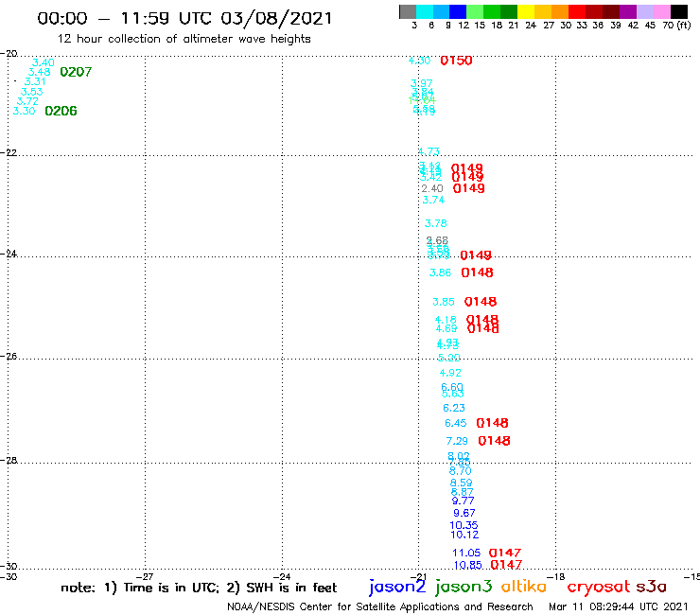This screenshot has height=615, width=700.
Task: Click the gray 2.40 wave height value
Action: pos(432,188)
